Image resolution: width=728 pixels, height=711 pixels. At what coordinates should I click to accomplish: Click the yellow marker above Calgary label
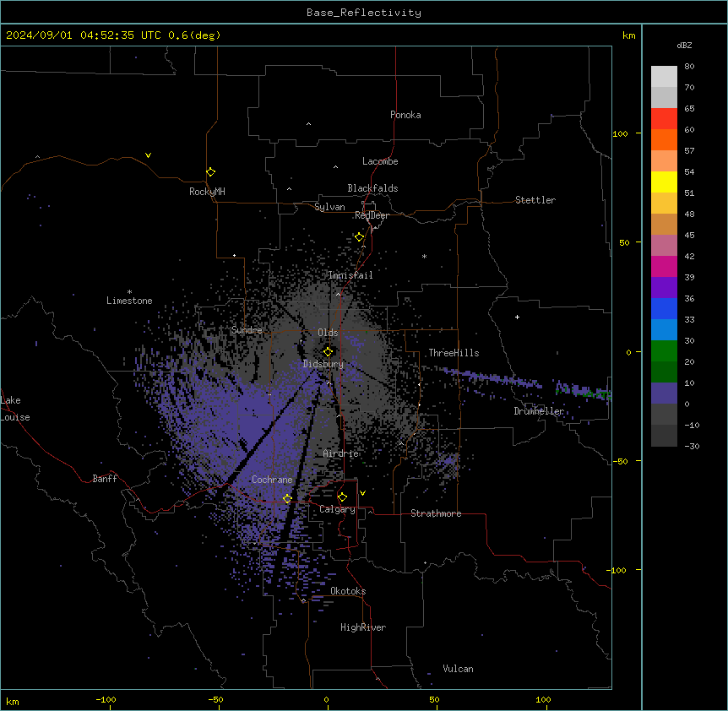tap(342, 497)
